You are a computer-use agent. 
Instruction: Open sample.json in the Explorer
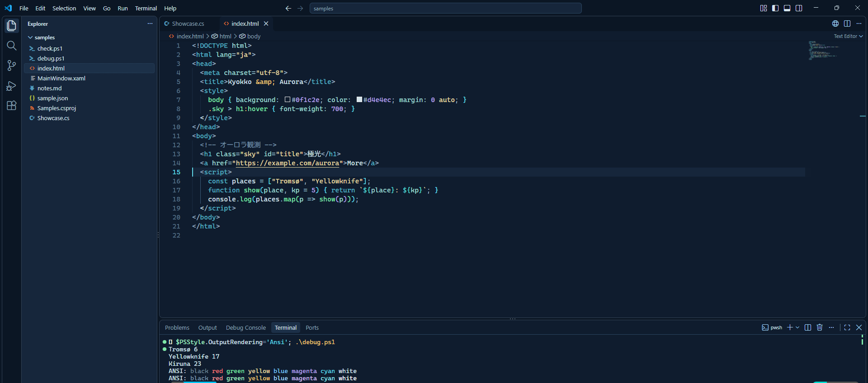coord(90,98)
